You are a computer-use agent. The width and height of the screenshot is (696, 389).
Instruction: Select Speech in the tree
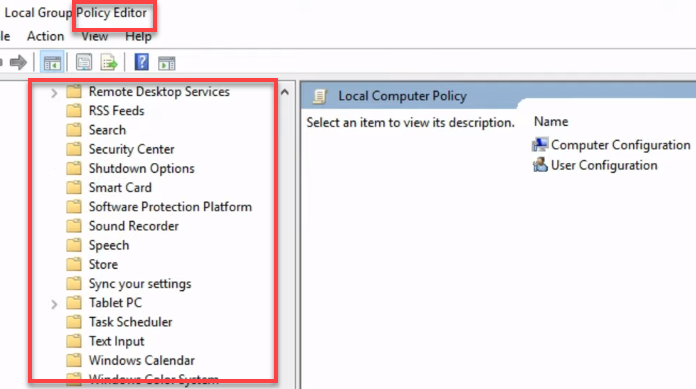pos(109,245)
